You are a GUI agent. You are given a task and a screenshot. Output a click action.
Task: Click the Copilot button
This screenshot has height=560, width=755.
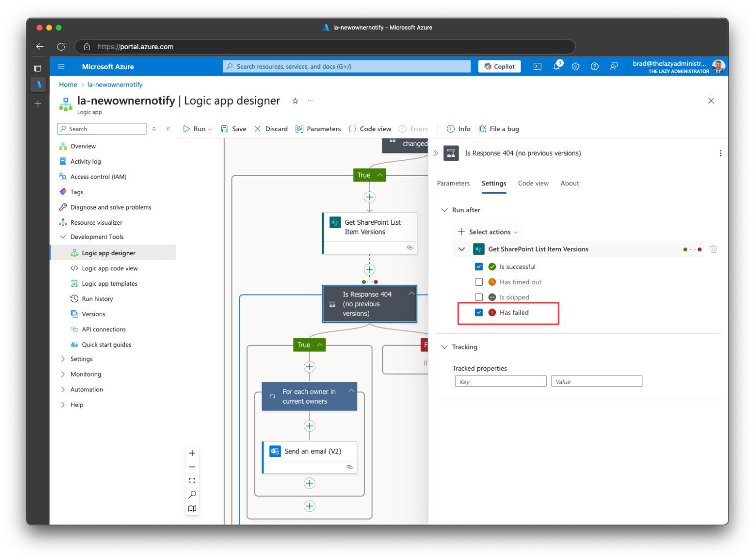499,66
